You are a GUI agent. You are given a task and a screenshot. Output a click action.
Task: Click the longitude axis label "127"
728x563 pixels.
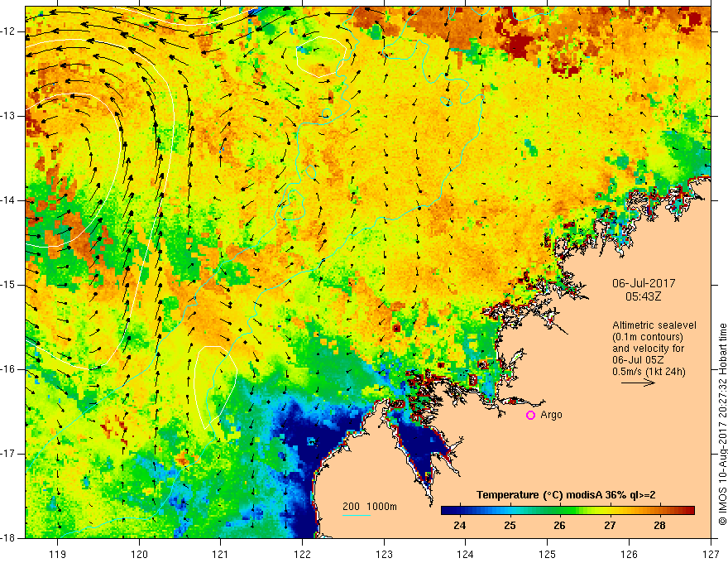pos(711,554)
